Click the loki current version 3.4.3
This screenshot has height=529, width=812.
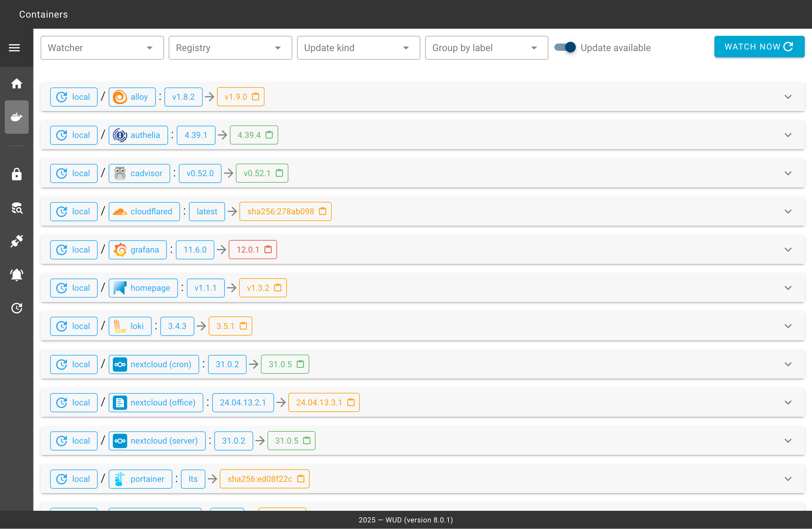177,326
